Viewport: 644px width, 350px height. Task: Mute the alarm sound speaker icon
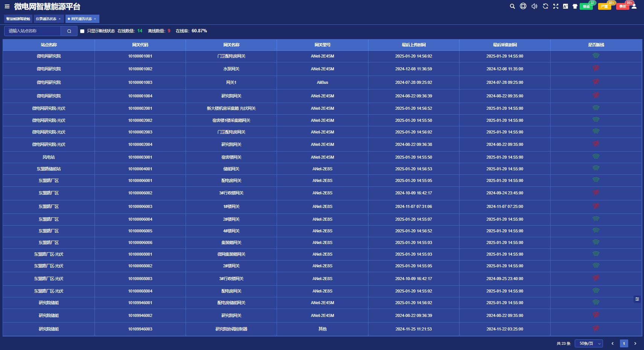pyautogui.click(x=534, y=6)
